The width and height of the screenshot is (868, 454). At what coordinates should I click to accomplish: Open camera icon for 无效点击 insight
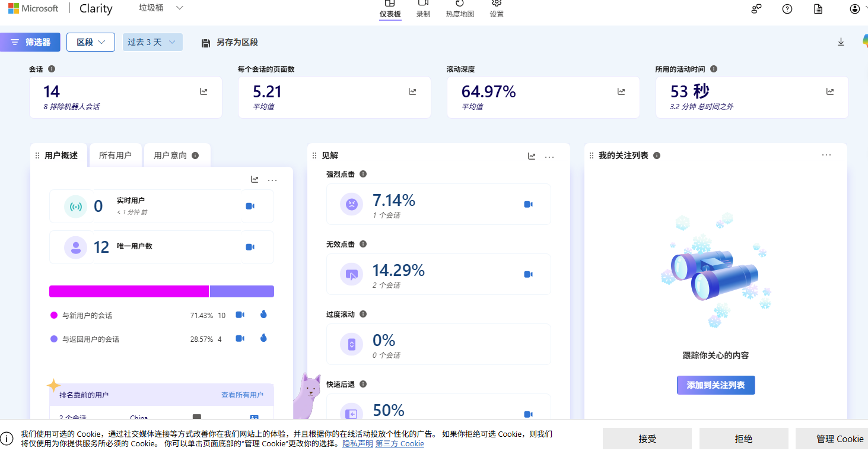[528, 274]
